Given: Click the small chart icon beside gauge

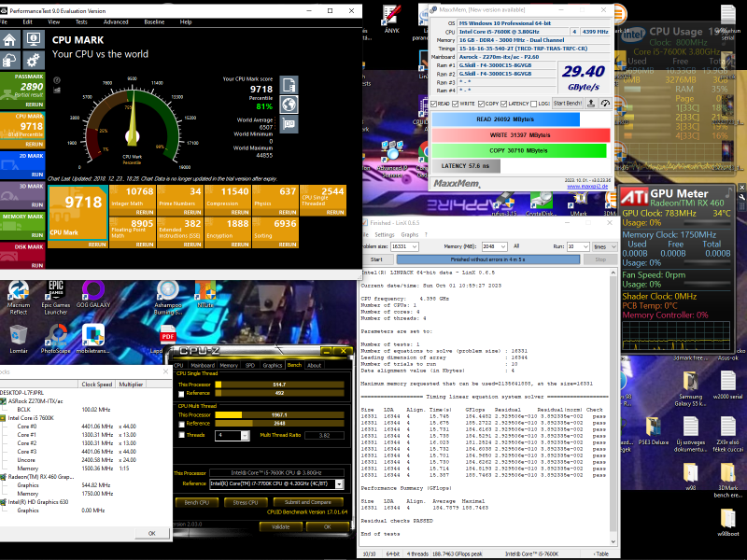Looking at the screenshot, I should pyautogui.click(x=57, y=90).
